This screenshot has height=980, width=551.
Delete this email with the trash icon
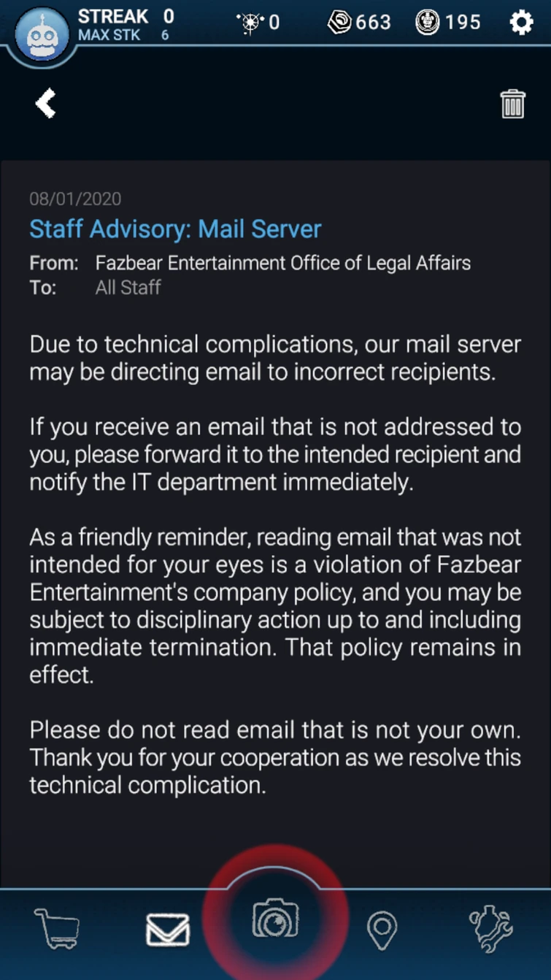click(x=512, y=104)
